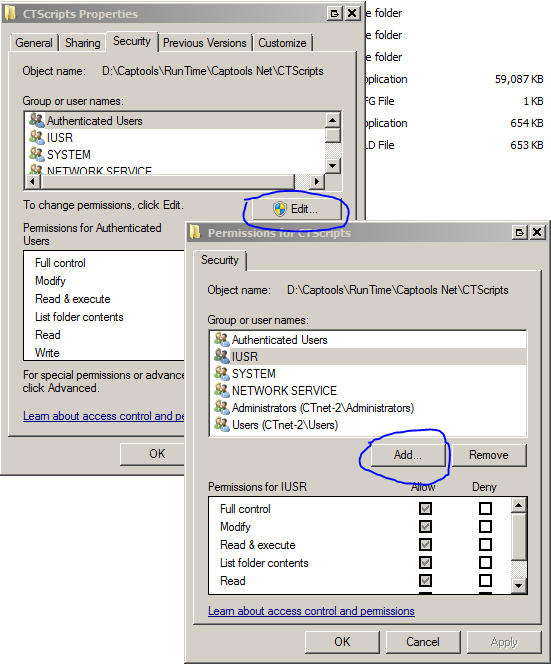Check Deny box for Full control
This screenshot has width=551, height=665.
coord(485,509)
